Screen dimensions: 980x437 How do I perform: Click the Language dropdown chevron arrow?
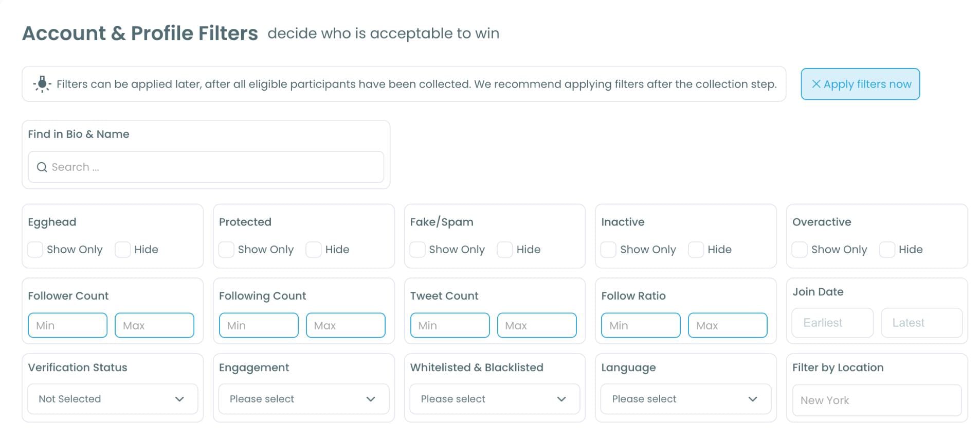pos(753,399)
